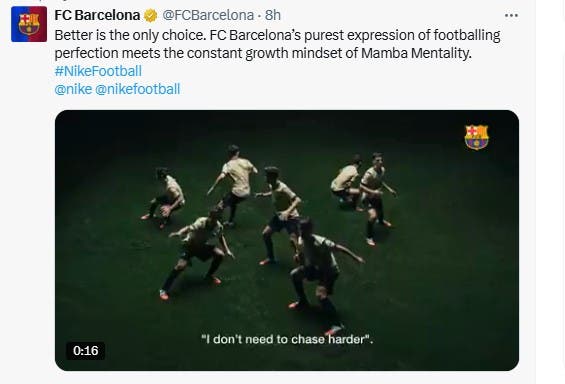The image size is (565, 384).
Task: Play the video of crouching players
Action: click(287, 240)
